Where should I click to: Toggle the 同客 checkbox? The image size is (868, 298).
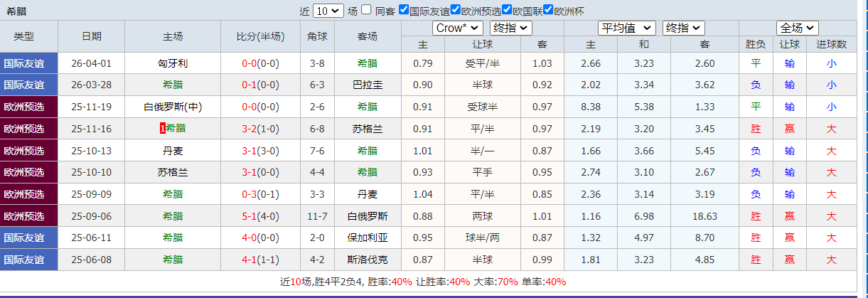click(x=366, y=10)
